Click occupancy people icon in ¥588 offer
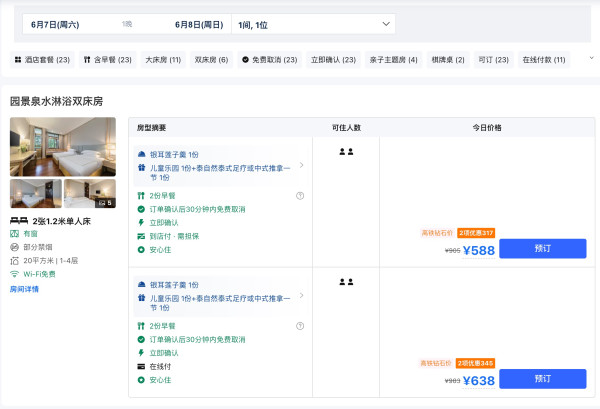The width and height of the screenshot is (600, 409). tap(346, 152)
